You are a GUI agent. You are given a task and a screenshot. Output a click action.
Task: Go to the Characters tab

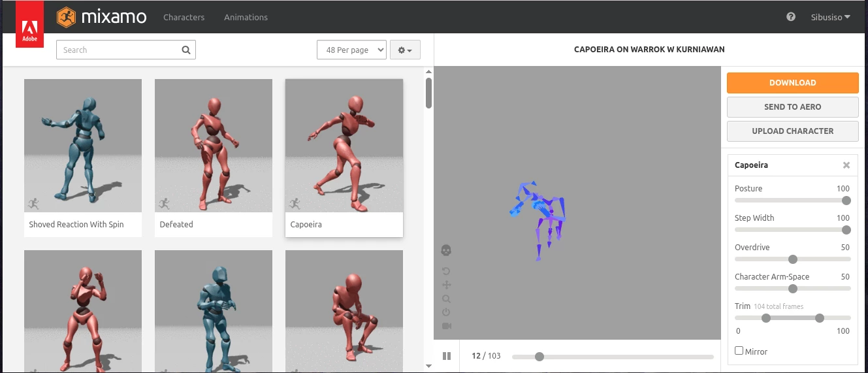184,17
